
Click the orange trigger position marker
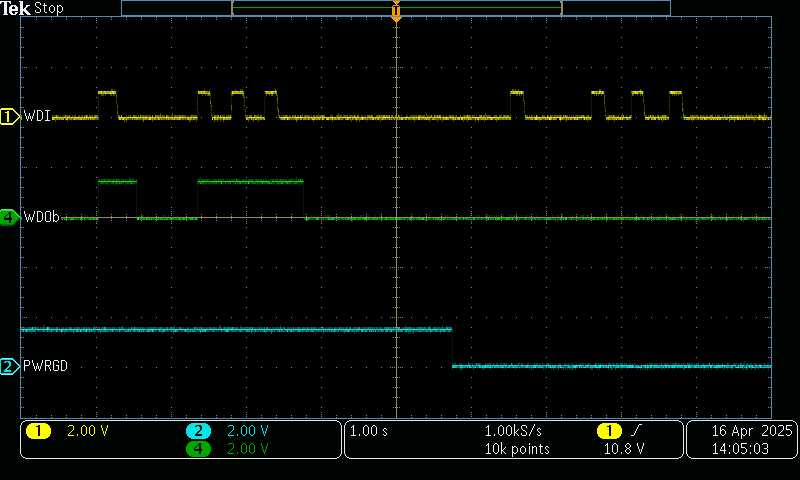(x=396, y=11)
